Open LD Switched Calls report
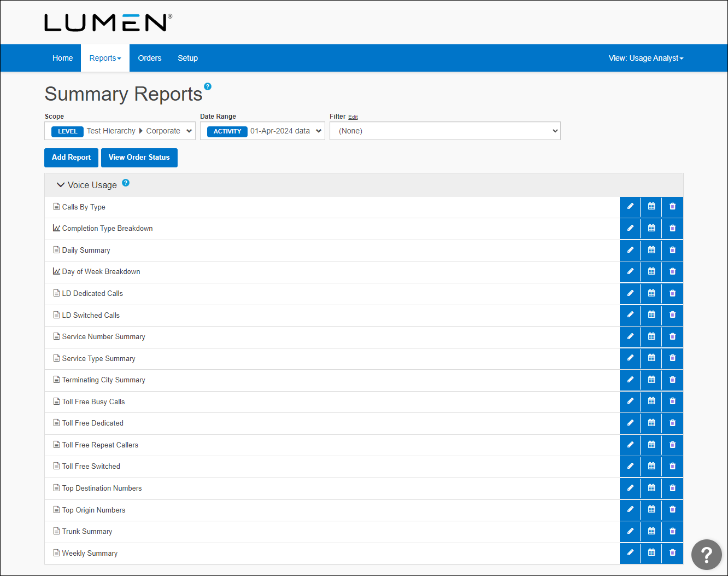The width and height of the screenshot is (728, 576). click(x=91, y=315)
